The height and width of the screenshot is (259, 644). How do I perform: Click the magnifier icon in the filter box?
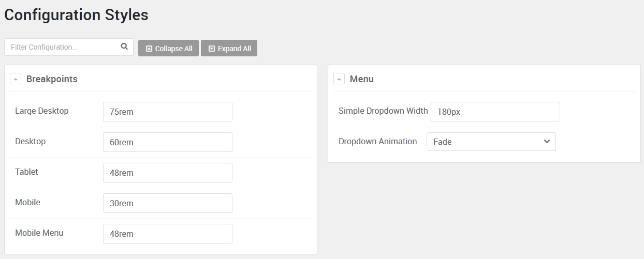point(124,47)
